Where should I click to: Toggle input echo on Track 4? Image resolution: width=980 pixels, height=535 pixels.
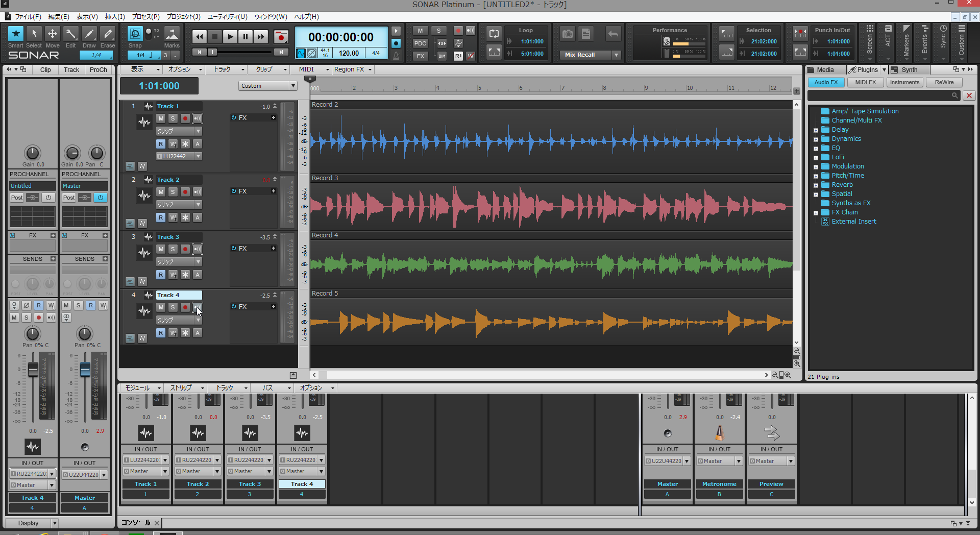[x=198, y=307]
